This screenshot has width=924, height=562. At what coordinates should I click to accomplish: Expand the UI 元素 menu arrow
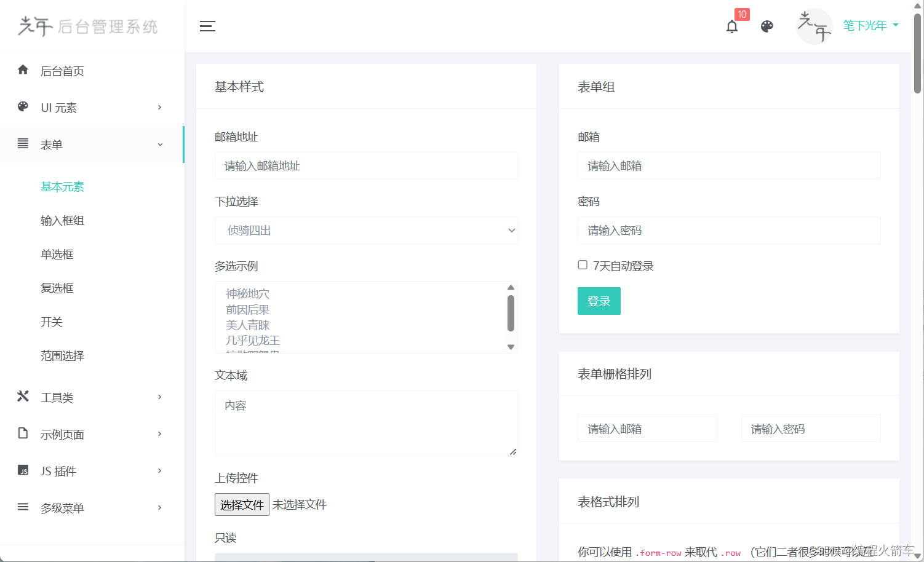click(x=160, y=108)
